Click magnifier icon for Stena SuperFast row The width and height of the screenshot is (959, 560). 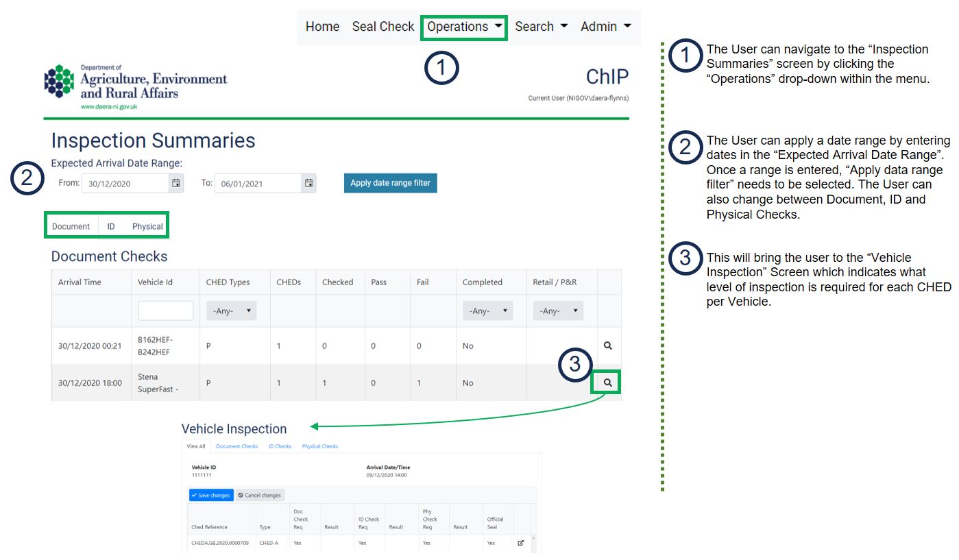pos(607,381)
